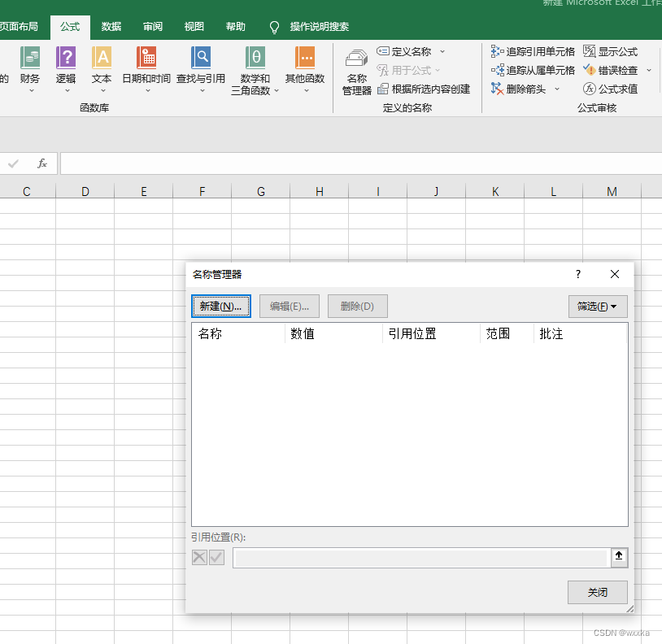Open the 逻辑 (Logical) functions icon
The width and height of the screenshot is (662, 644).
(x=66, y=58)
